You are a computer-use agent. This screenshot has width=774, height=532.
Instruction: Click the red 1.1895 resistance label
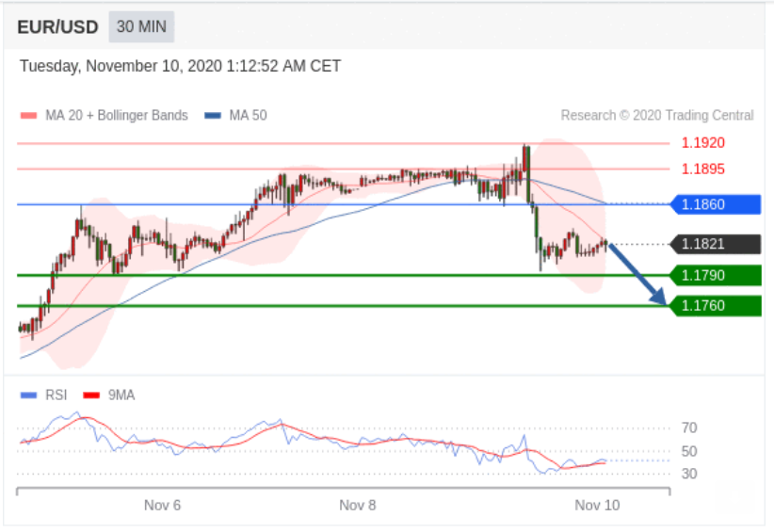703,169
